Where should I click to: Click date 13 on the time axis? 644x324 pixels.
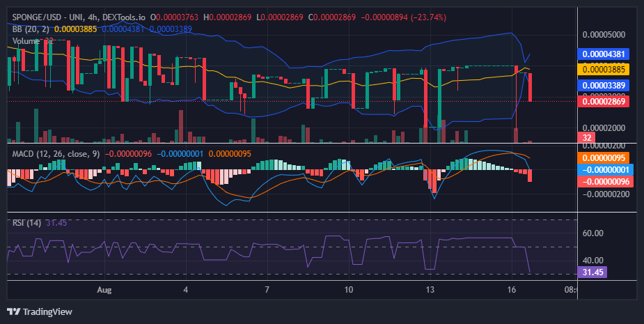click(430, 290)
